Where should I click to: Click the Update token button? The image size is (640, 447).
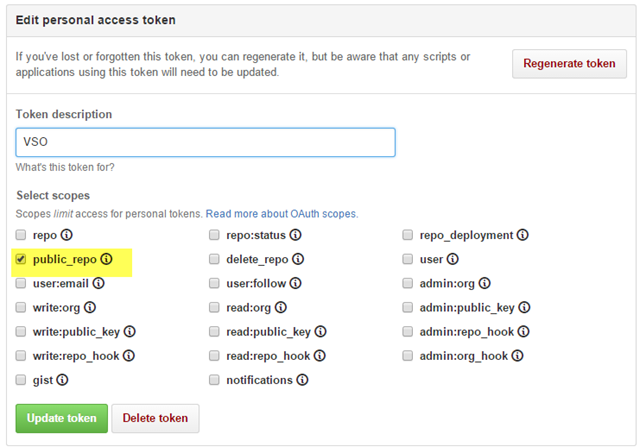(62, 418)
